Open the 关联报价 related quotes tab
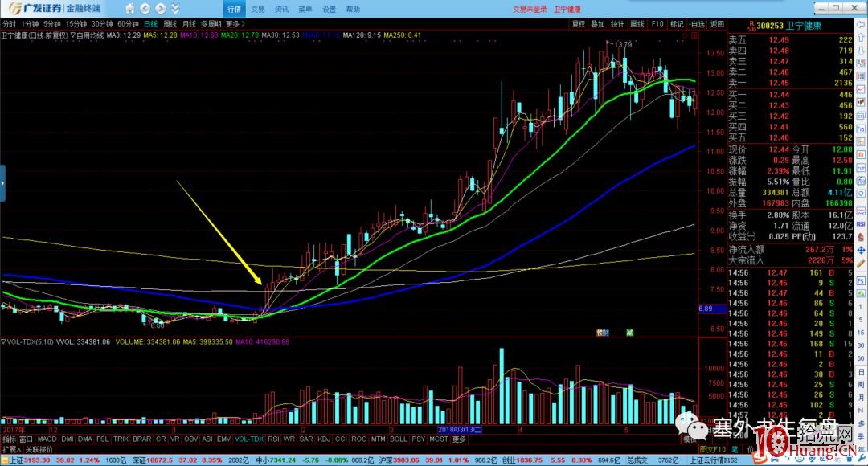This screenshot has width=868, height=466. click(x=39, y=449)
